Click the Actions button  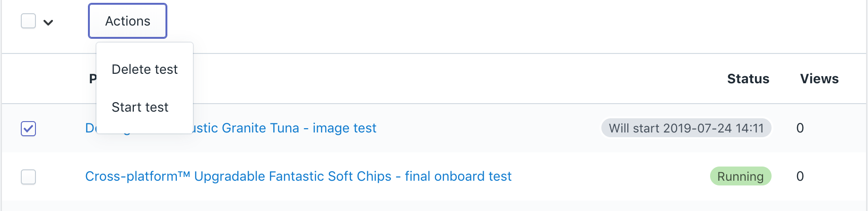pyautogui.click(x=128, y=21)
